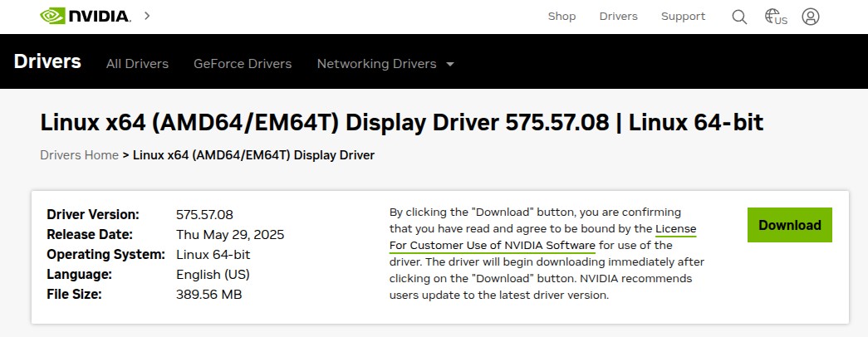Change region via the globe US icon

click(776, 17)
